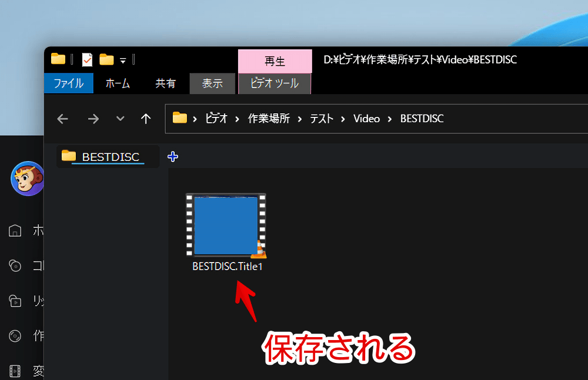Click the Explorer title bar folder icon

click(x=58, y=59)
